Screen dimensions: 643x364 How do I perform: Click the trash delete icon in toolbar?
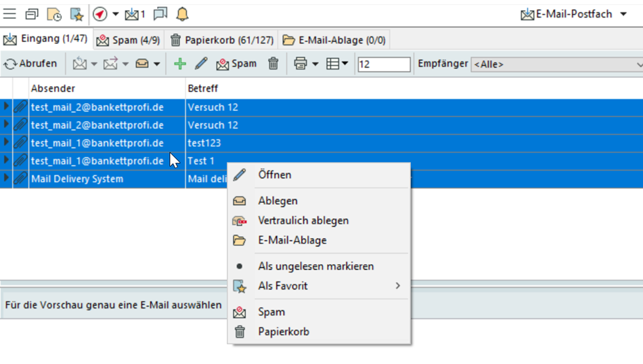coord(273,64)
